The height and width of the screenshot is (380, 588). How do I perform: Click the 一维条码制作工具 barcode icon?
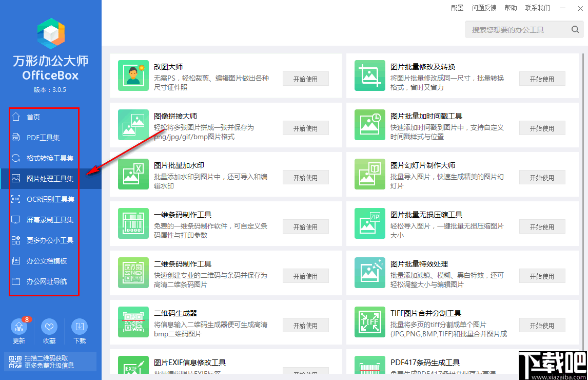click(133, 223)
